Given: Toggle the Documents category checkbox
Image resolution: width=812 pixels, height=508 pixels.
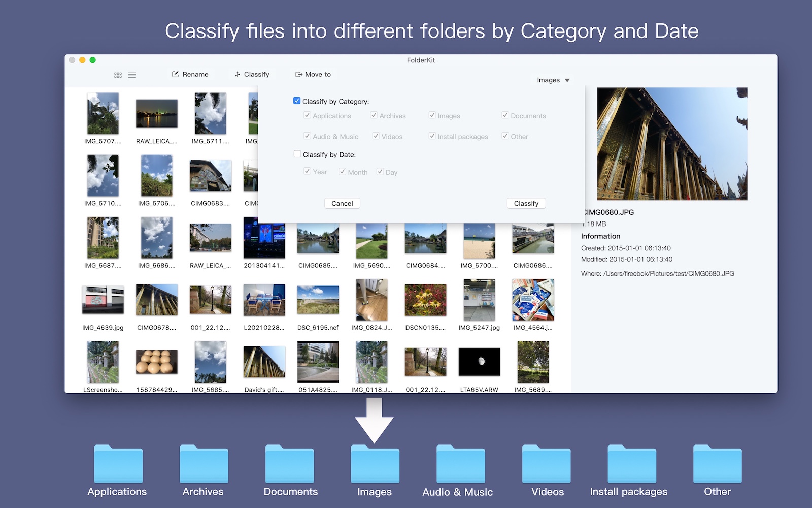Looking at the screenshot, I should (505, 115).
